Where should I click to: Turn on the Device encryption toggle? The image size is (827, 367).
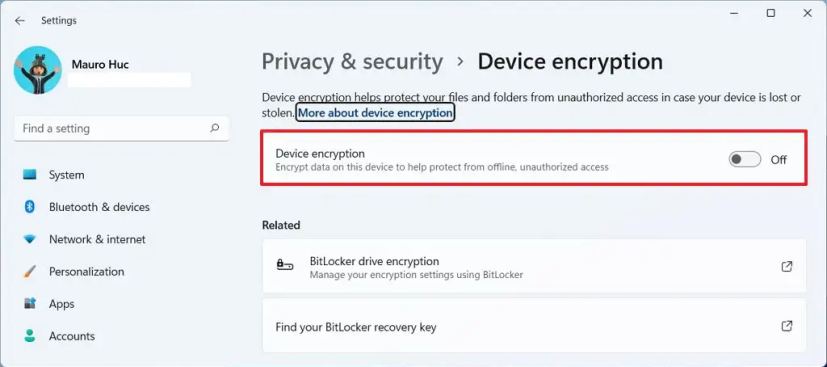[745, 159]
